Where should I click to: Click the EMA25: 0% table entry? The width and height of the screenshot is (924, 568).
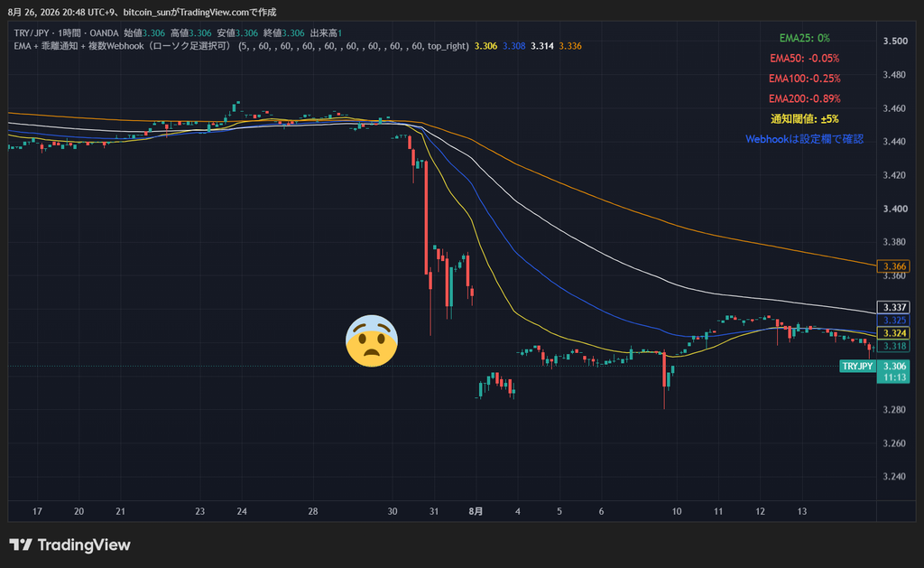click(804, 38)
